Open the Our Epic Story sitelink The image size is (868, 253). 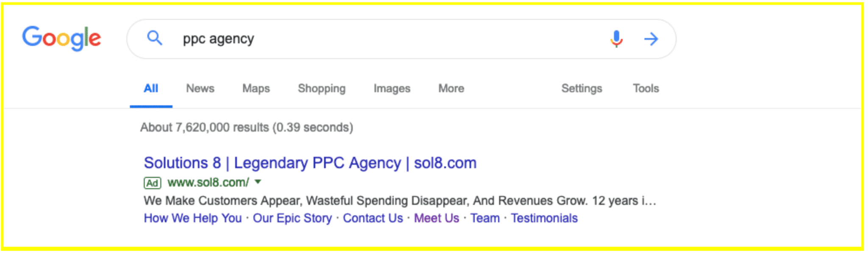click(x=292, y=218)
